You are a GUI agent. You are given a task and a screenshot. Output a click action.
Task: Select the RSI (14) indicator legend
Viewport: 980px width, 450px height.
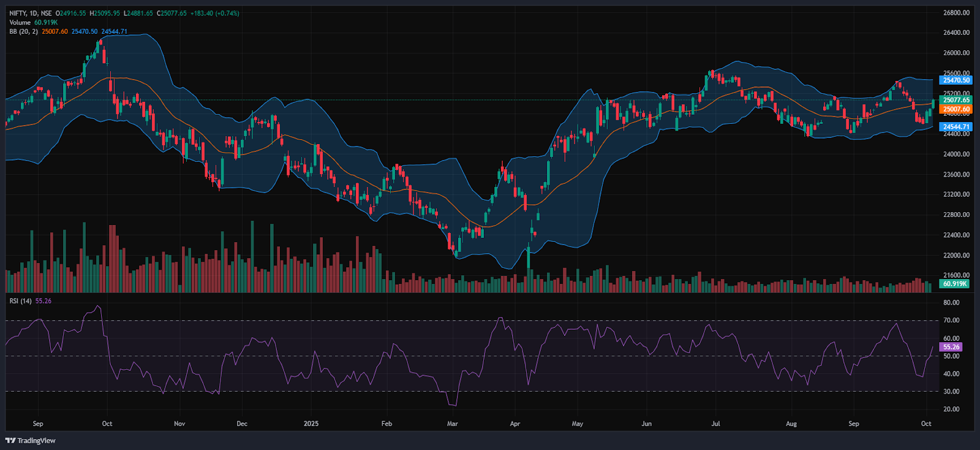[21, 301]
